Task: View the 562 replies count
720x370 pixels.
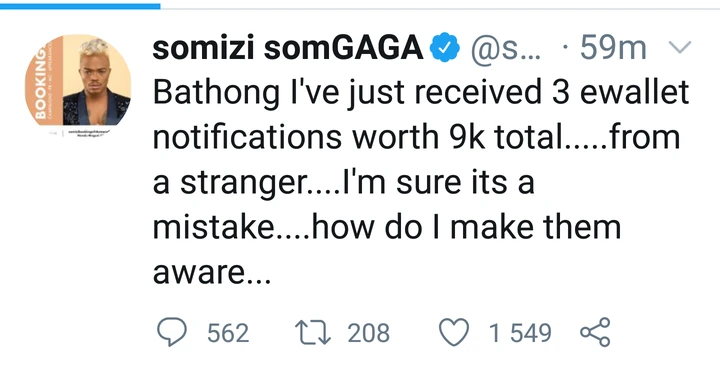Action: [x=228, y=333]
